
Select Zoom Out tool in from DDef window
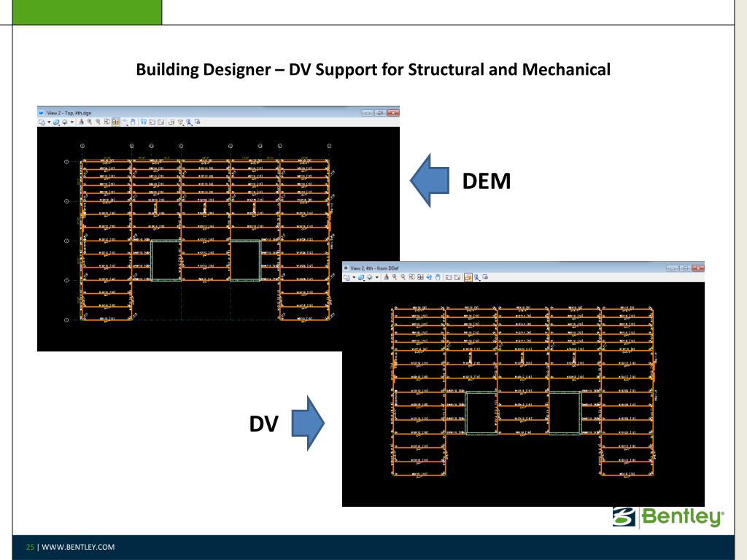403,277
